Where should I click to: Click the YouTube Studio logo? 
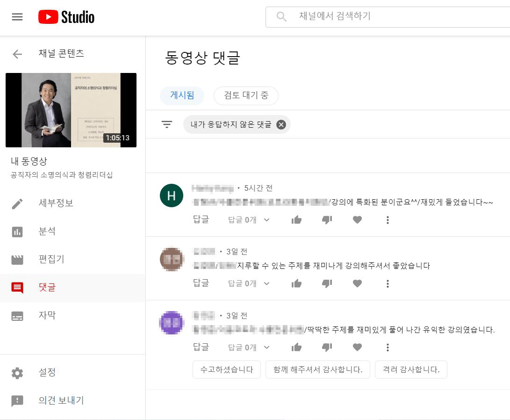pos(66,17)
